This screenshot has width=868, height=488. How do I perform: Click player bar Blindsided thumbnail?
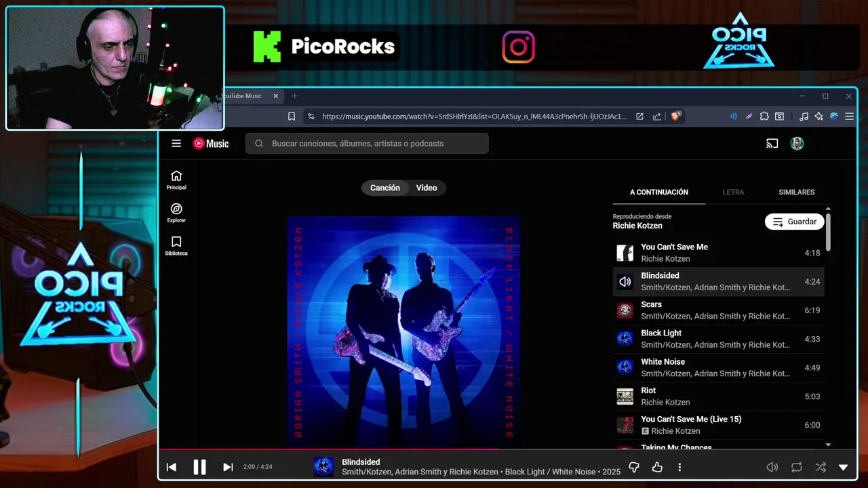pyautogui.click(x=323, y=467)
